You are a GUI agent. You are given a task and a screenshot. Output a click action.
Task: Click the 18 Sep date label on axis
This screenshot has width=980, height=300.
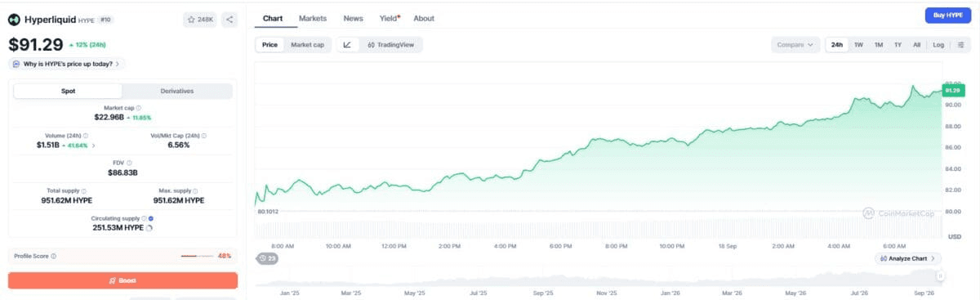click(x=727, y=245)
